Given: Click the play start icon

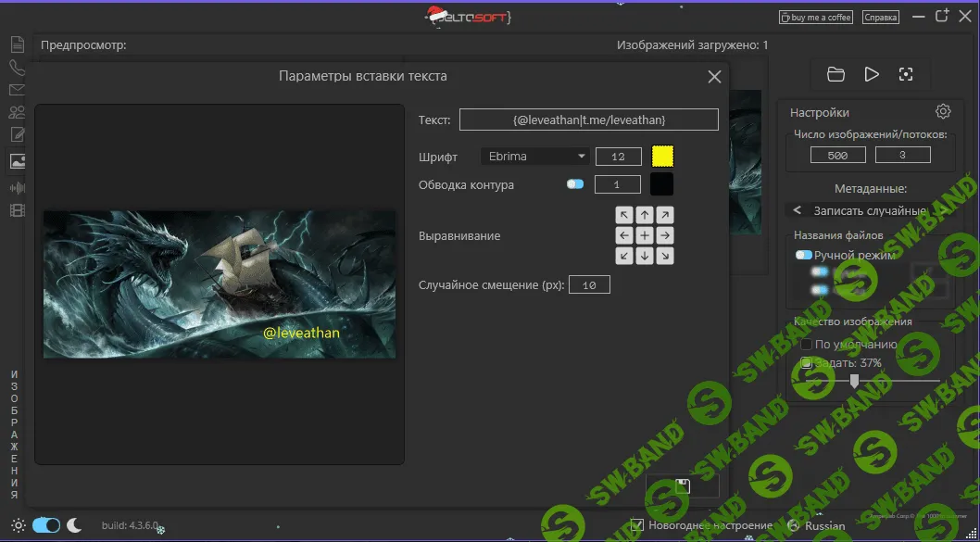Looking at the screenshot, I should point(872,74).
